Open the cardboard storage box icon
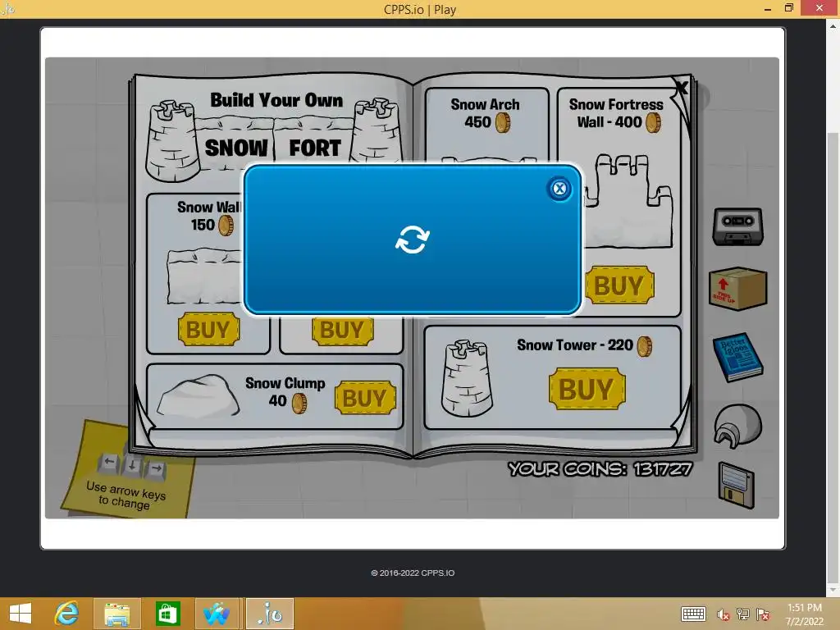840x630 pixels. pos(737,288)
